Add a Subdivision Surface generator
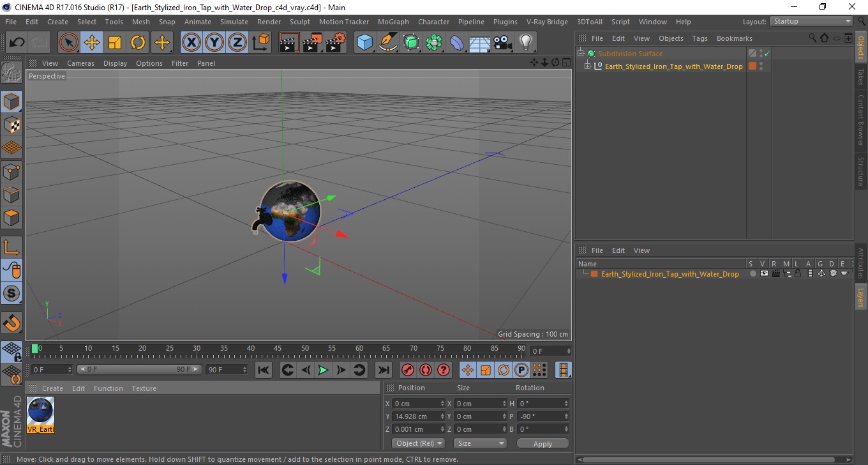 click(x=411, y=43)
